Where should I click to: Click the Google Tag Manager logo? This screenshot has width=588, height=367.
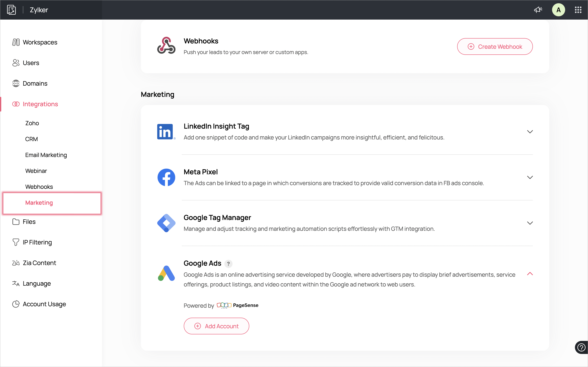(x=166, y=223)
